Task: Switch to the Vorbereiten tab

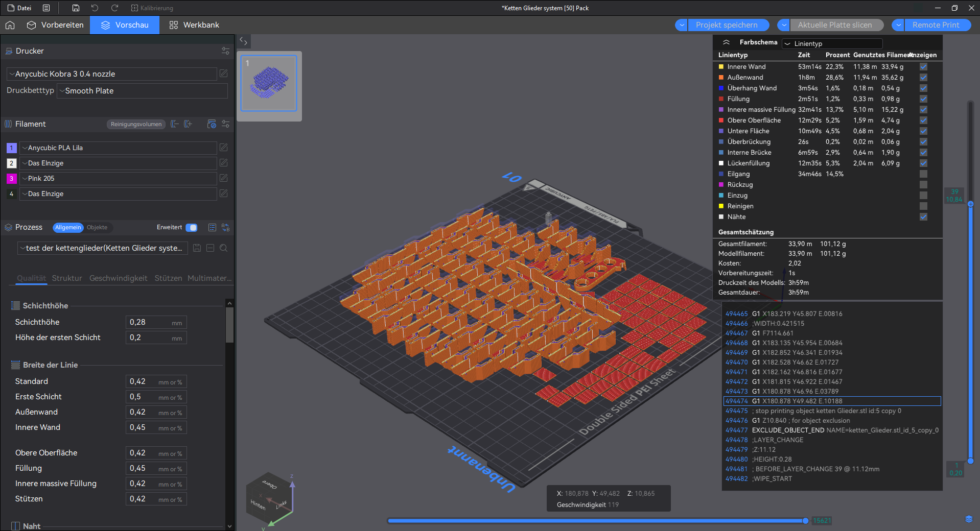Action: pyautogui.click(x=55, y=25)
